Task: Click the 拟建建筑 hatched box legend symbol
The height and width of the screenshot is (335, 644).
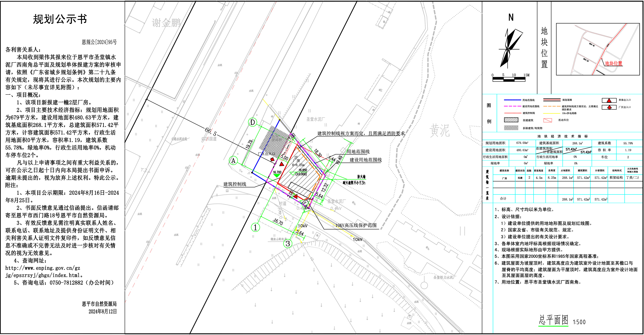Action: 511,120
